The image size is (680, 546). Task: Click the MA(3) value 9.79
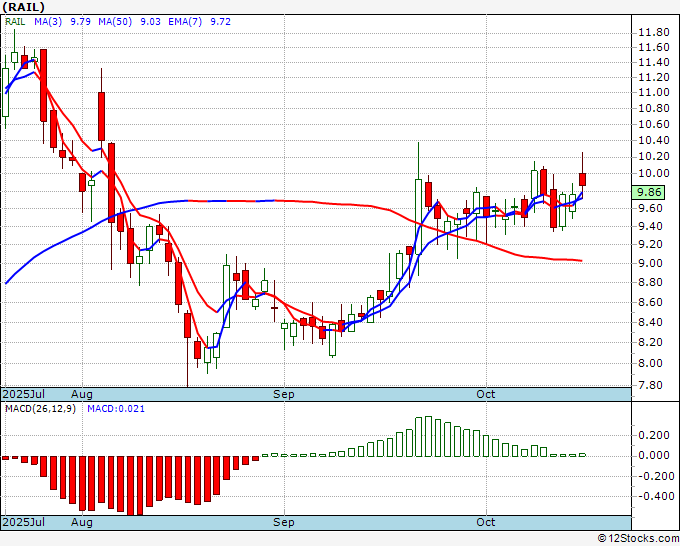(81, 22)
